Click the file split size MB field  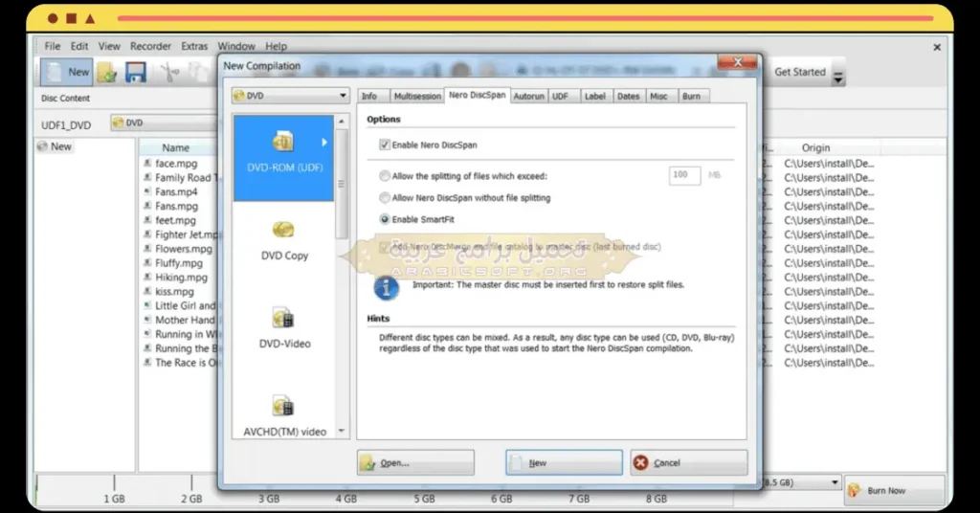[684, 175]
